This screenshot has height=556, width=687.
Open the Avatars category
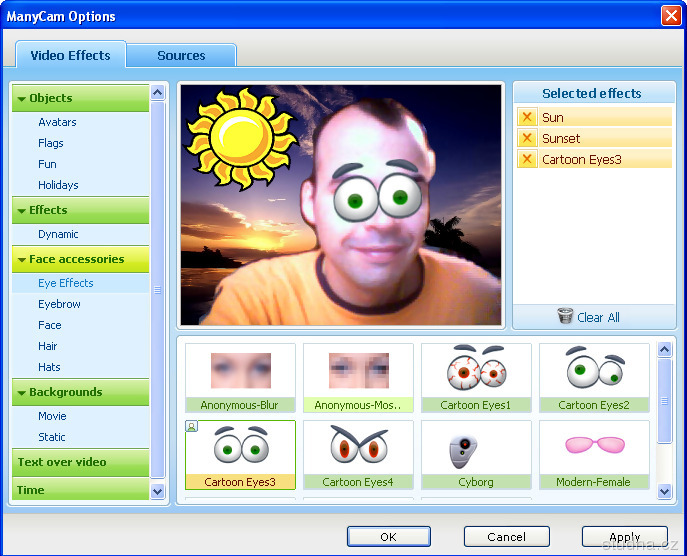57,122
